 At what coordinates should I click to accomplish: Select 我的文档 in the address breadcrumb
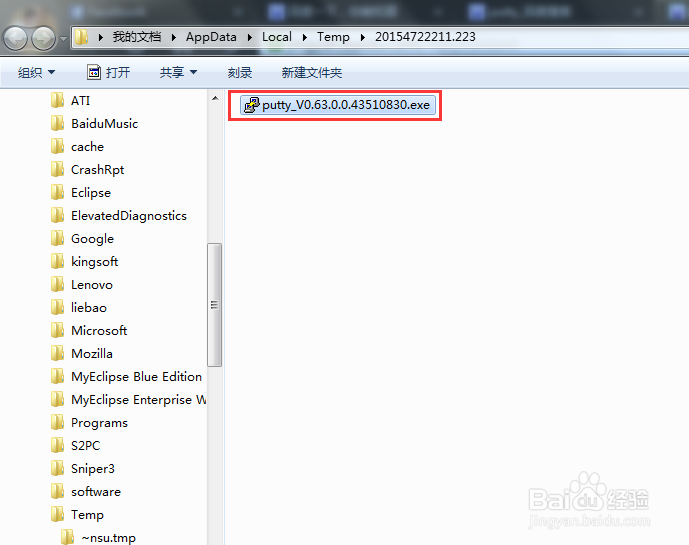[137, 37]
